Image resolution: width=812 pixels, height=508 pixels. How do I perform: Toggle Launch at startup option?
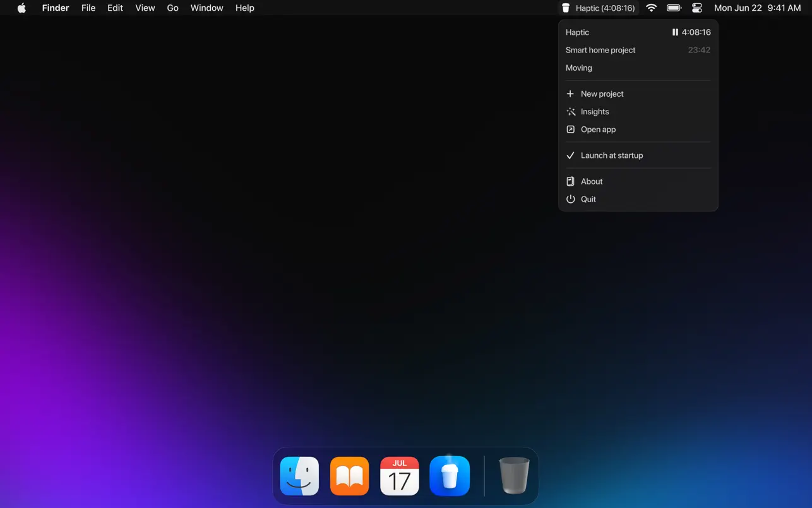[611, 155]
